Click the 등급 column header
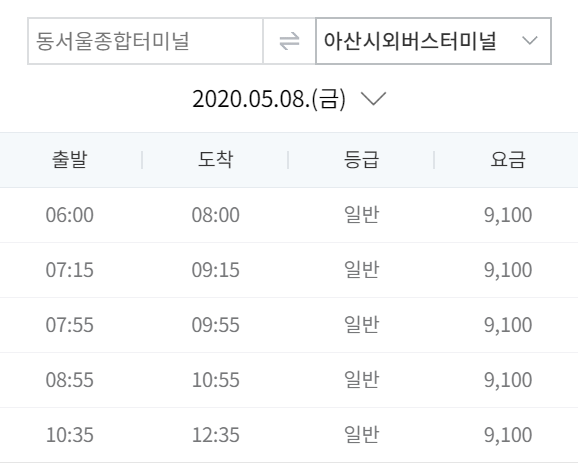Image resolution: width=578 pixels, height=463 pixels. click(x=361, y=160)
